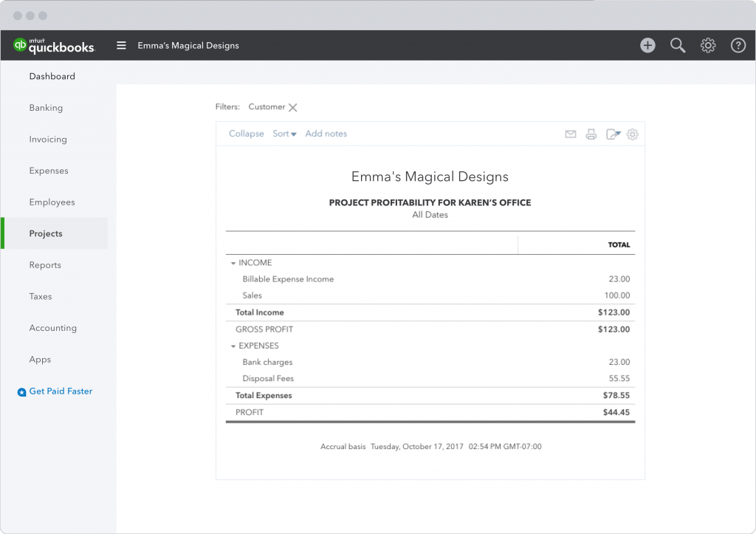Click the Customer filter label
Screen dimensions: 756x534
coord(267,106)
